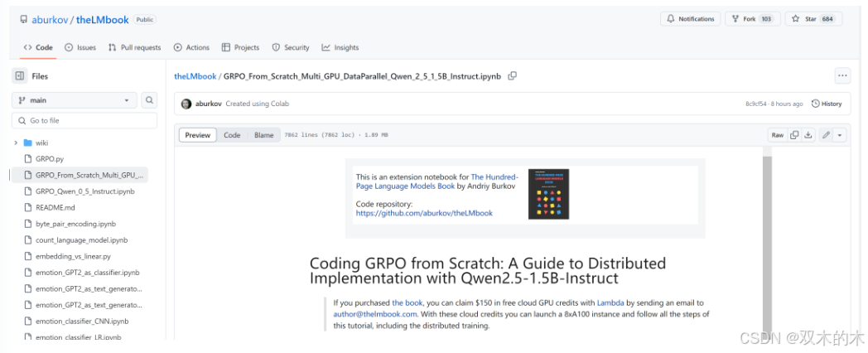Open github.com/aburkov/theLMbook URL link
Image resolution: width=868 pixels, height=353 pixels.
pyautogui.click(x=424, y=213)
